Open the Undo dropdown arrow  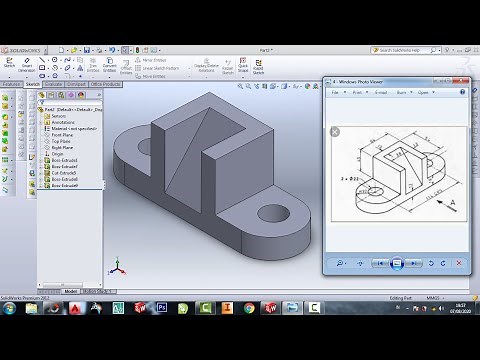[118, 50]
